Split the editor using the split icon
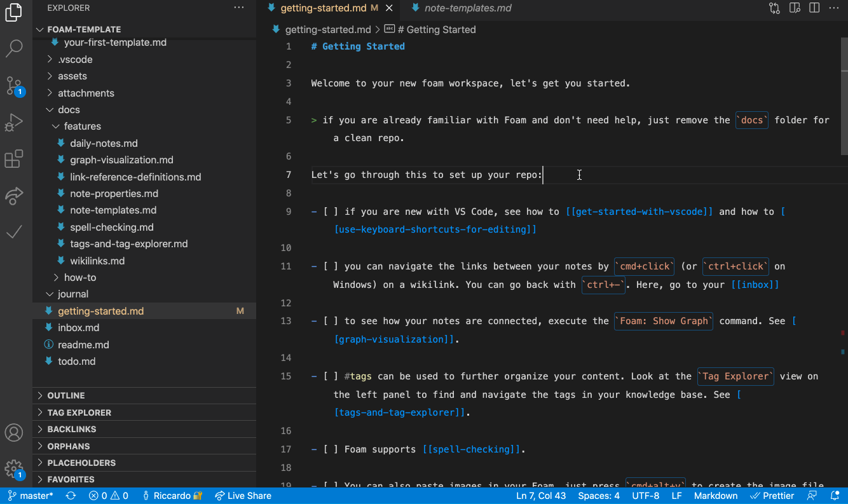Viewport: 848px width, 504px height. tap(814, 8)
